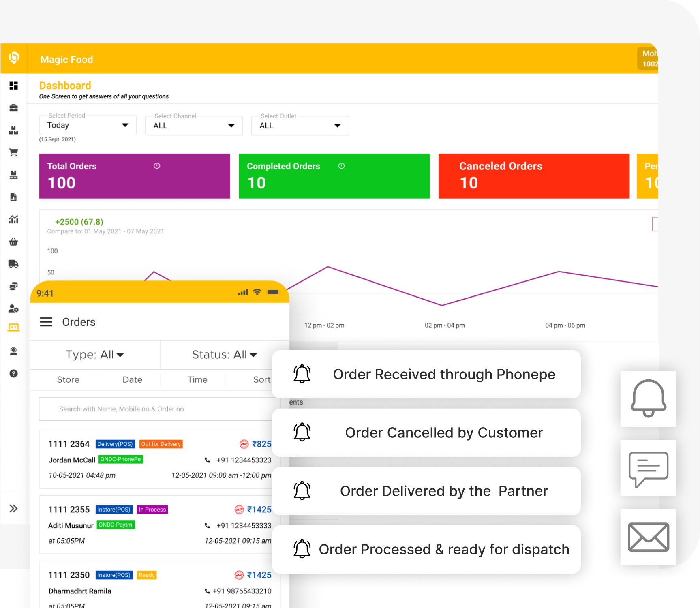
Task: Open the Dashboard grid icon in sidebar
Action: [x=13, y=86]
